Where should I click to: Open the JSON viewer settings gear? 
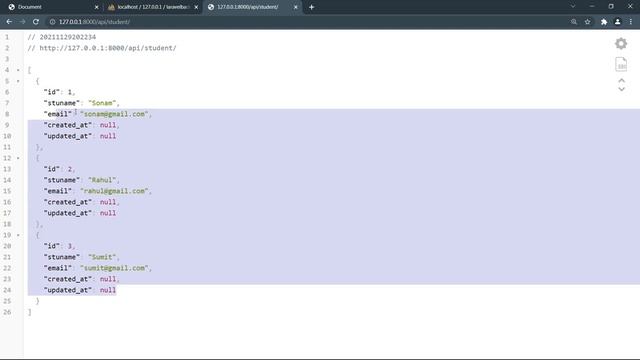[x=621, y=43]
